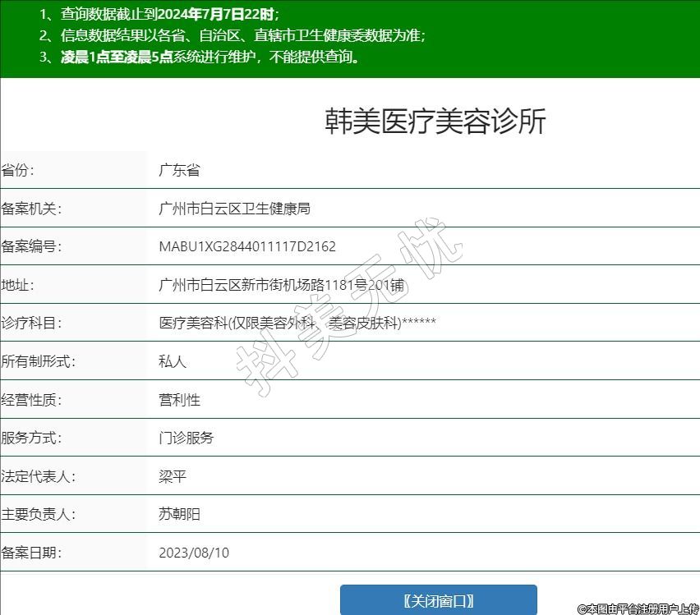The height and width of the screenshot is (615, 700).
Task: Click the 门诊服务 service type value
Action: 186,438
